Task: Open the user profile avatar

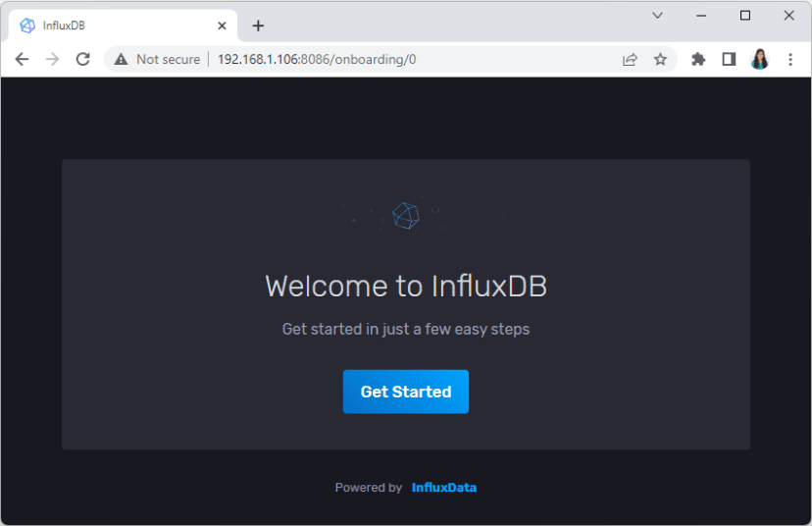Action: pos(759,59)
